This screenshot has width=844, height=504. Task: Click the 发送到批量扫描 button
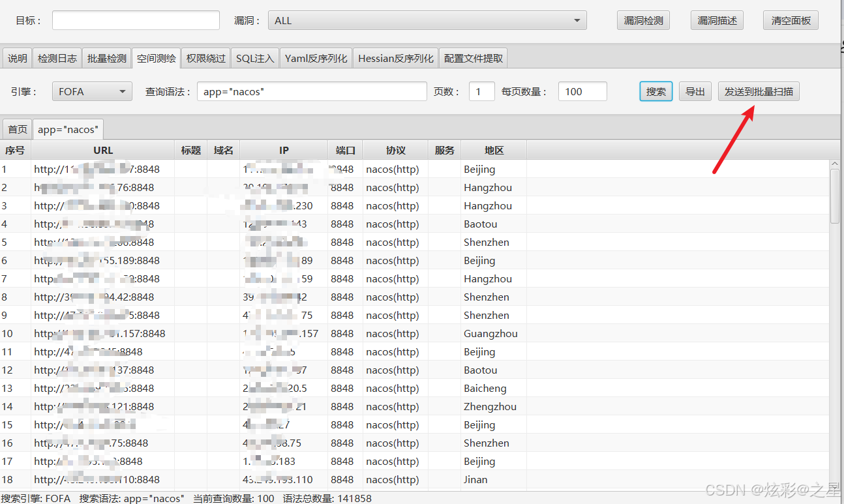tap(759, 91)
